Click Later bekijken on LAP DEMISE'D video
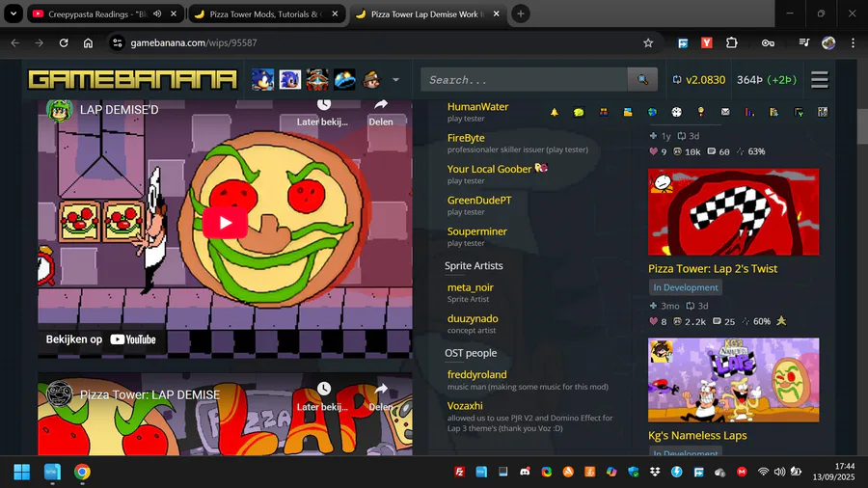The image size is (868, 488). (323, 114)
